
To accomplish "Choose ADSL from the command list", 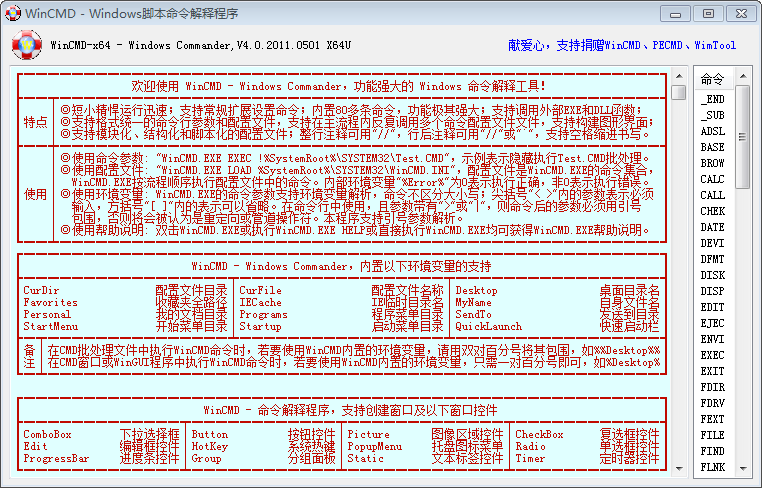I will (712, 131).
